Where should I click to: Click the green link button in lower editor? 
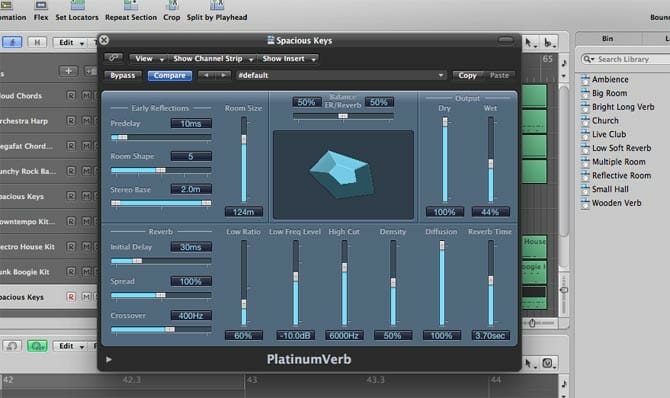pos(37,346)
